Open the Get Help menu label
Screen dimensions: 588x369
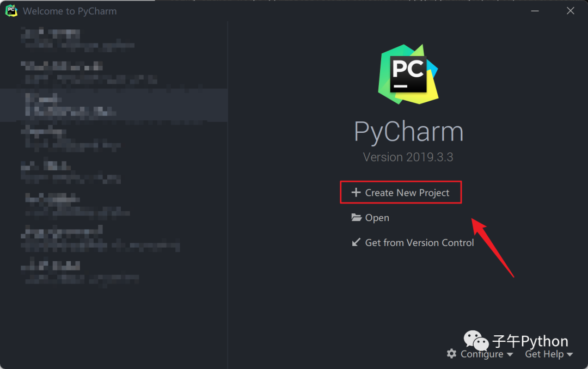coord(544,354)
